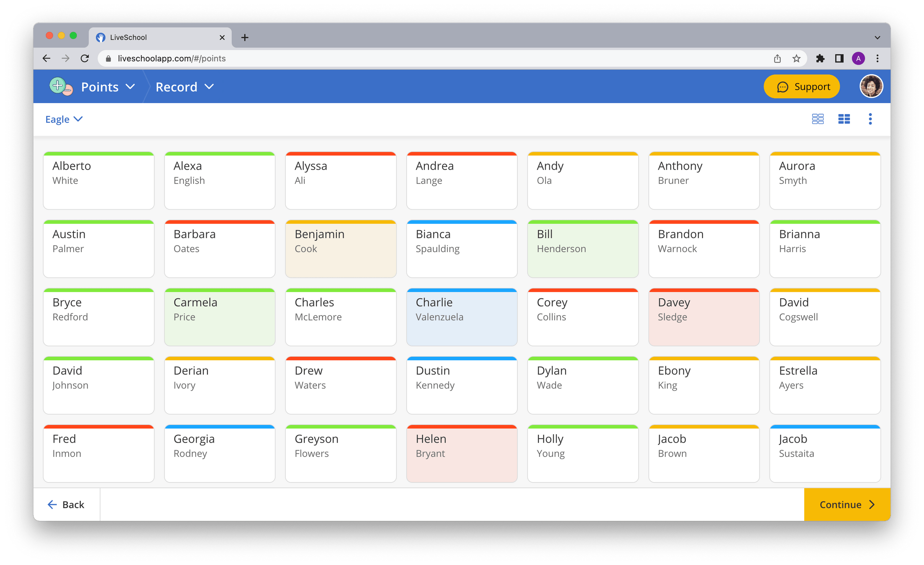
Task: Open the blue three-dot options menu
Action: [870, 119]
